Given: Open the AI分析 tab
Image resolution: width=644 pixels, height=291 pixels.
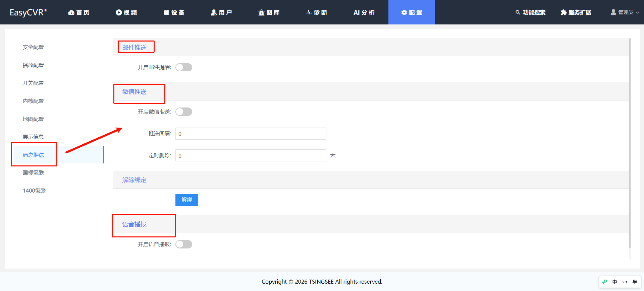Looking at the screenshot, I should click(364, 12).
